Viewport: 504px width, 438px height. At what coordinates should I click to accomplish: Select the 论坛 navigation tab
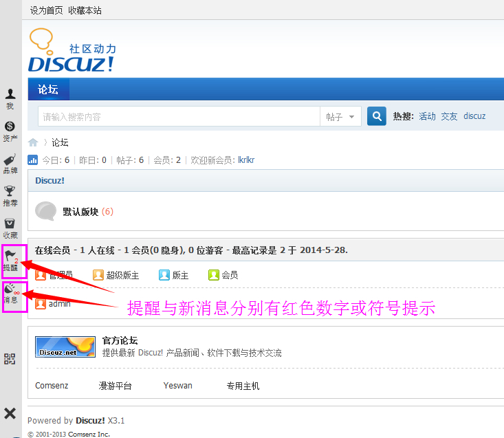[x=48, y=89]
